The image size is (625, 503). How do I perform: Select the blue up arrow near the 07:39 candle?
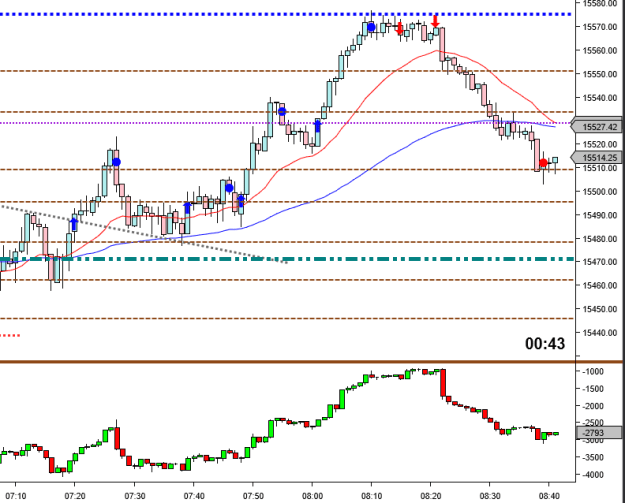(x=187, y=208)
